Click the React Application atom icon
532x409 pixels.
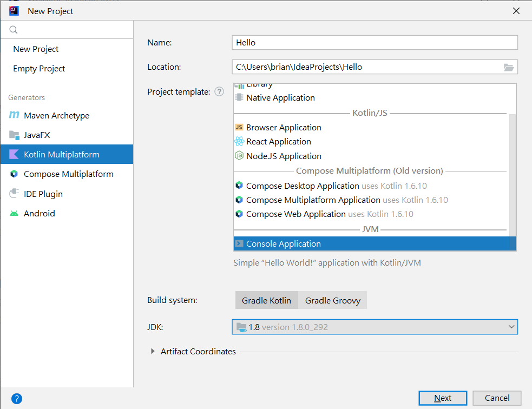pyautogui.click(x=239, y=141)
